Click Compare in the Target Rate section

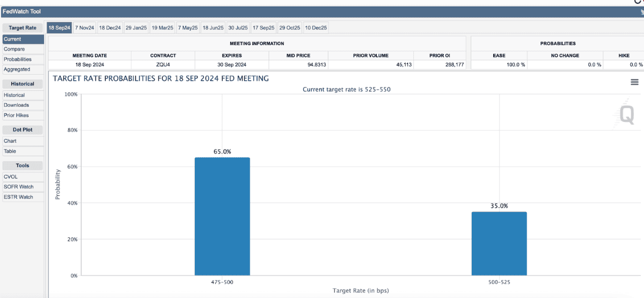(x=14, y=49)
